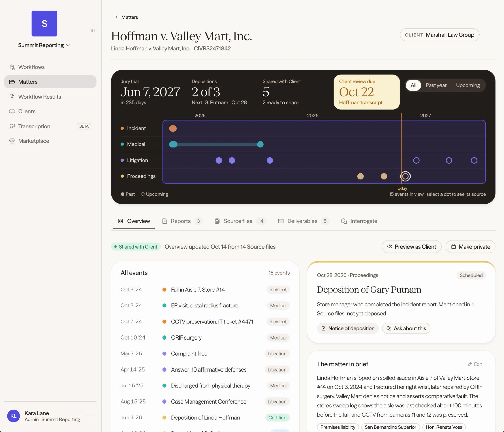Click the Certified status badge

coord(277,418)
